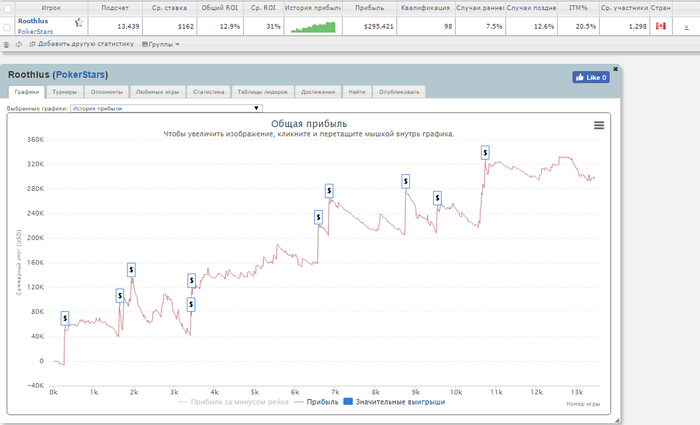Click the chart title Общая прибыль
The image size is (700, 425).
pos(309,124)
